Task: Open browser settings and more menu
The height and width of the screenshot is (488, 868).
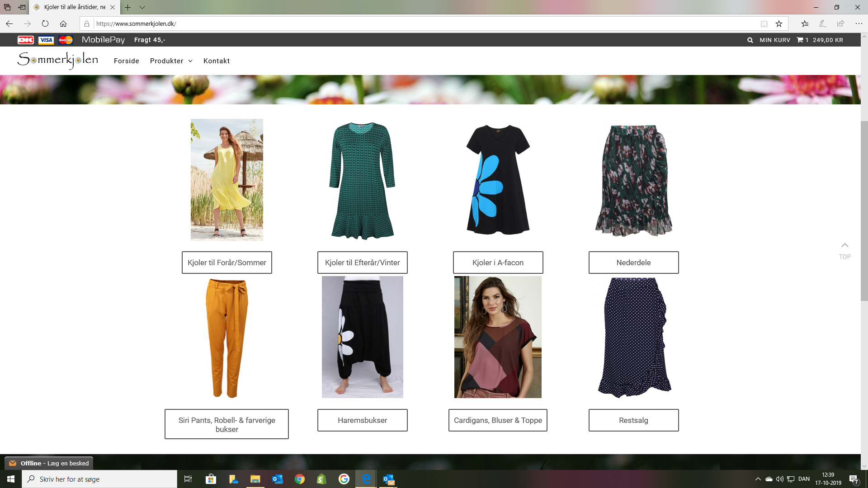Action: click(x=859, y=23)
